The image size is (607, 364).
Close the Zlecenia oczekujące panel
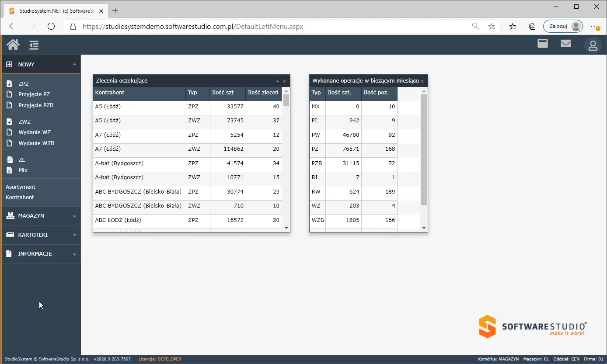coord(284,81)
